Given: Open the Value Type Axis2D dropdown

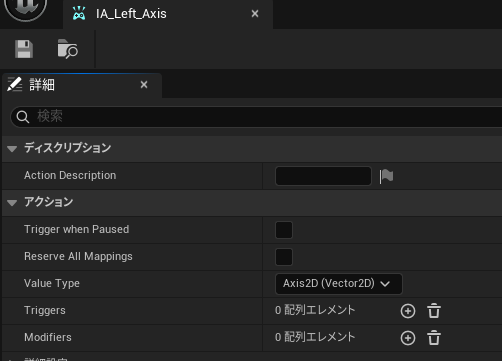Looking at the screenshot, I should 339,284.
